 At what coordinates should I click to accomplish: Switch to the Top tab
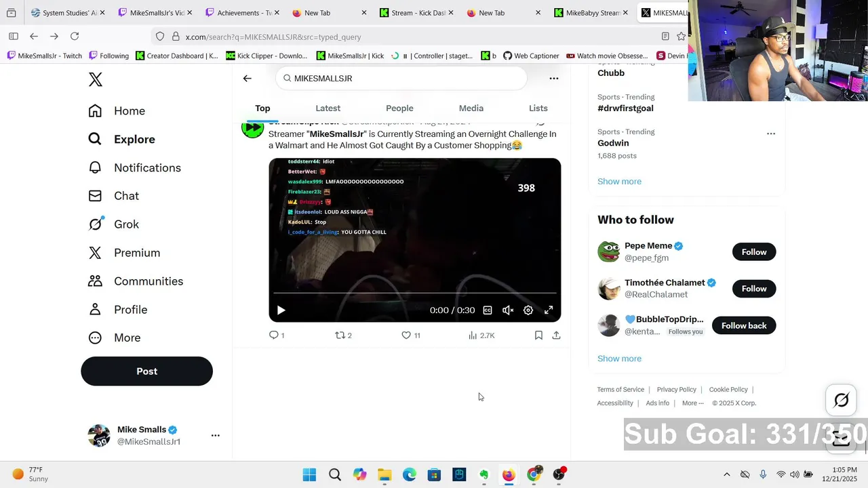pos(262,108)
